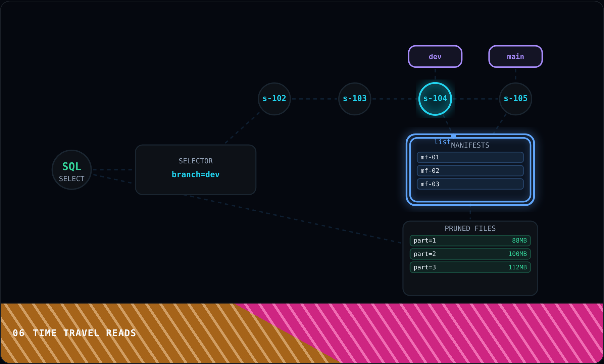Click the MANIFESTS panel header
This screenshot has height=364, width=604.
(x=470, y=145)
